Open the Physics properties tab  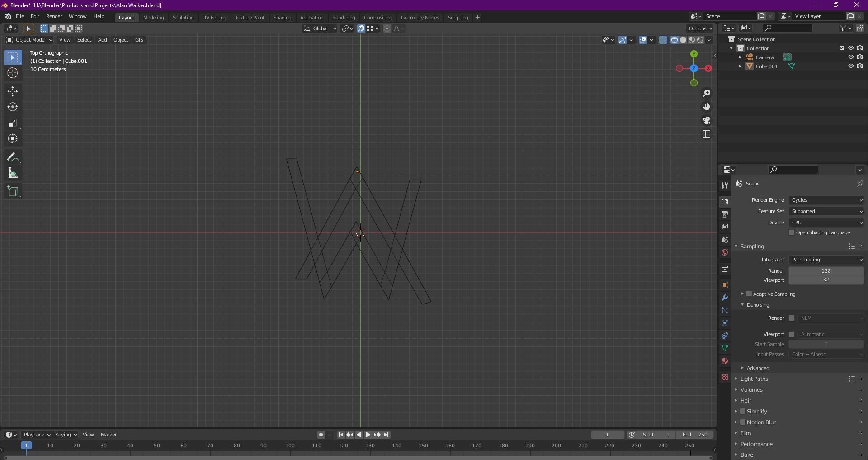pyautogui.click(x=725, y=323)
